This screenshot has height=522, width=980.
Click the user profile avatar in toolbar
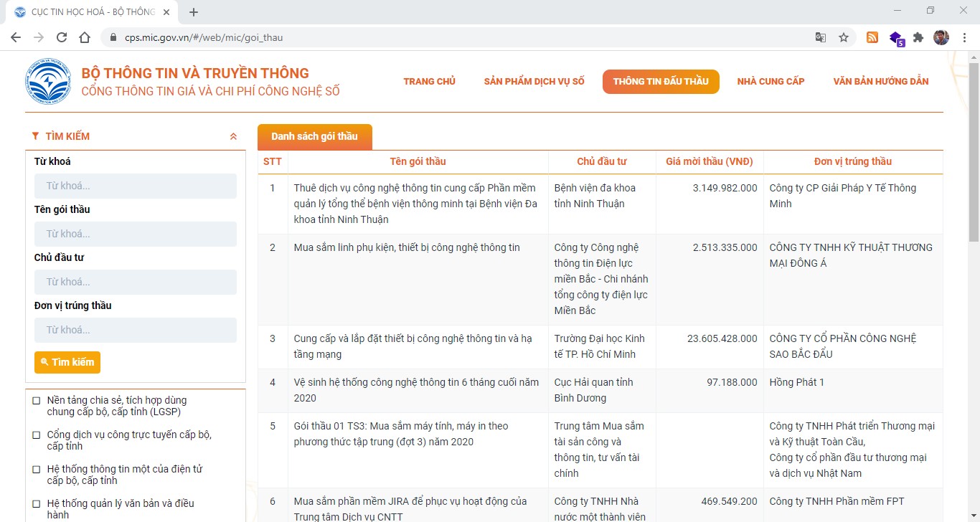941,37
